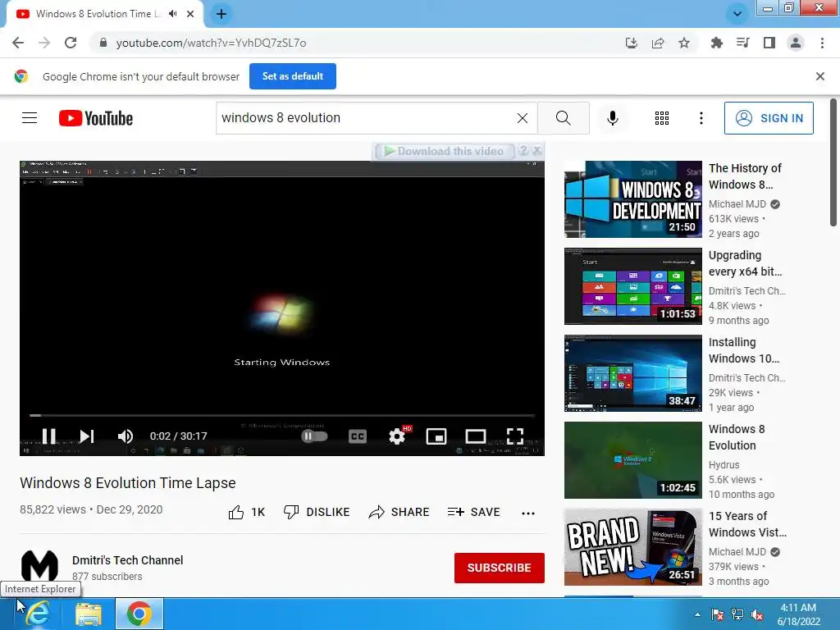This screenshot has width=840, height=630.
Task: Enter full screen mode
Action: tap(515, 436)
